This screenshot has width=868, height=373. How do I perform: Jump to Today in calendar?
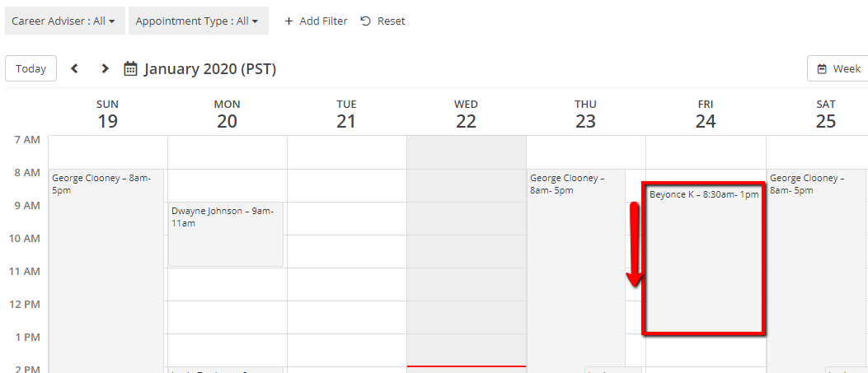pos(30,68)
